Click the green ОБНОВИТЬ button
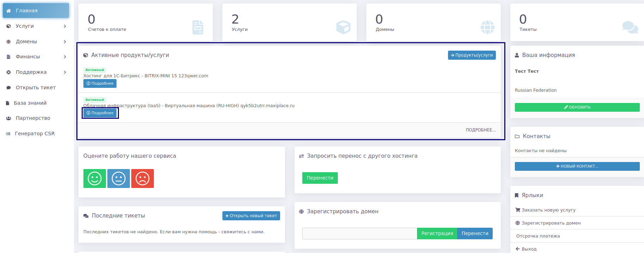 [577, 107]
